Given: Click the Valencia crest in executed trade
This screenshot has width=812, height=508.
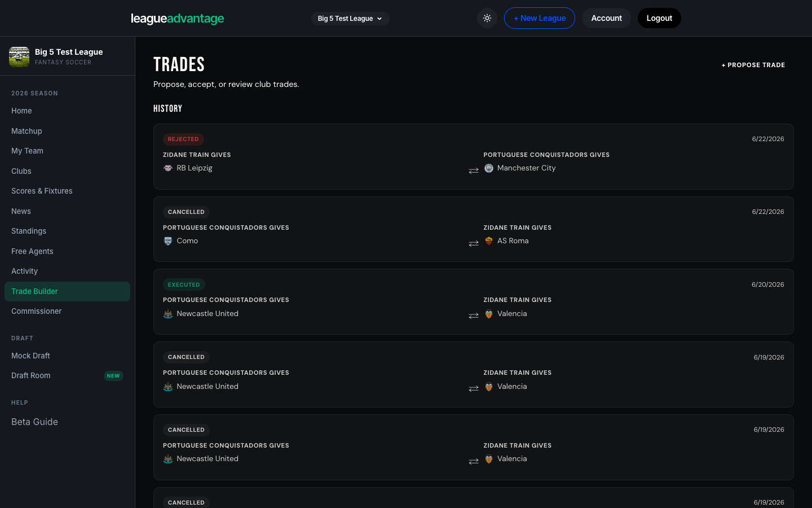Looking at the screenshot, I should [489, 314].
